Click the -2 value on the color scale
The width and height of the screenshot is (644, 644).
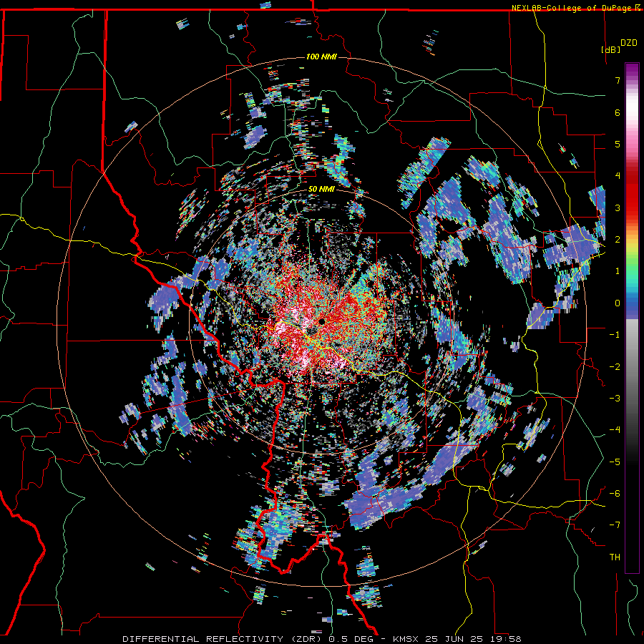click(615, 366)
